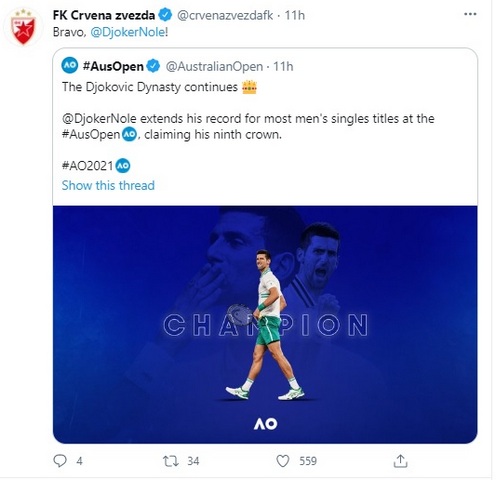Viewport: 496px width, 480px height.
Task: Click the retweet arrows icon
Action: pyautogui.click(x=171, y=461)
